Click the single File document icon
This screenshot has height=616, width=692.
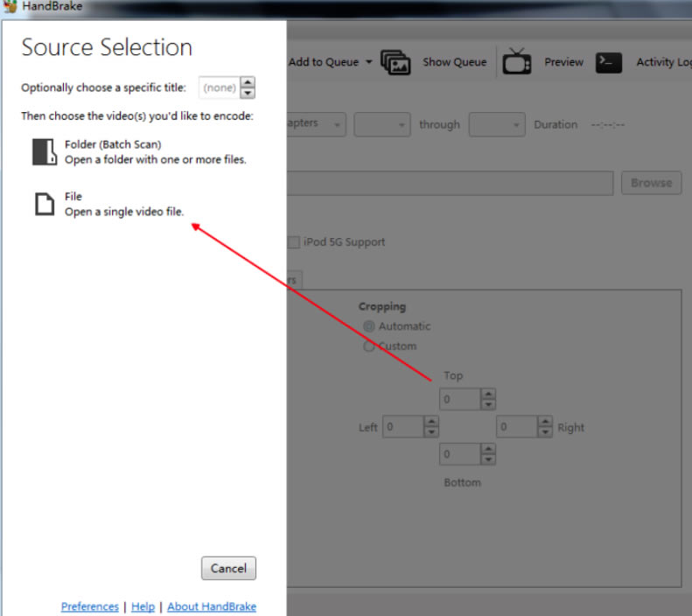tap(44, 204)
